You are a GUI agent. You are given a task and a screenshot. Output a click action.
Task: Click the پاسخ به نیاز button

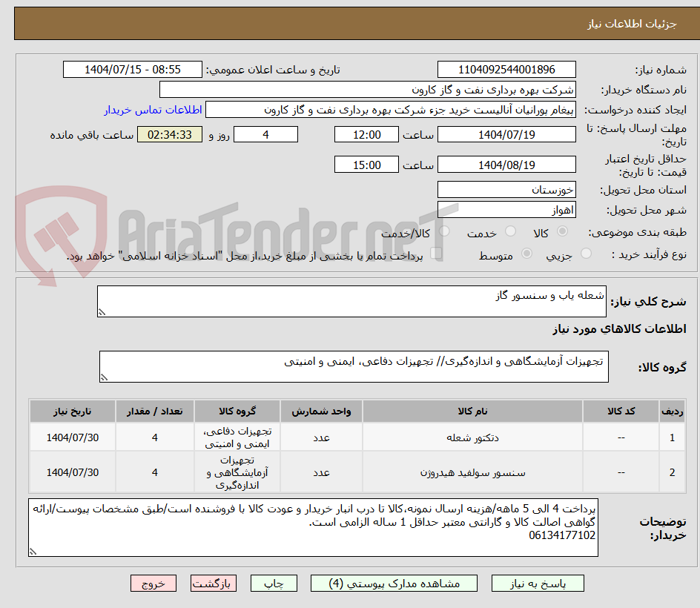point(538,583)
